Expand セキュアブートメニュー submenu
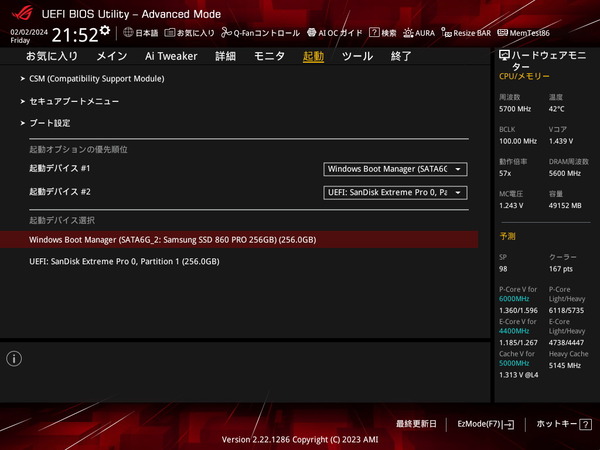The height and width of the screenshot is (450, 600). tap(74, 101)
